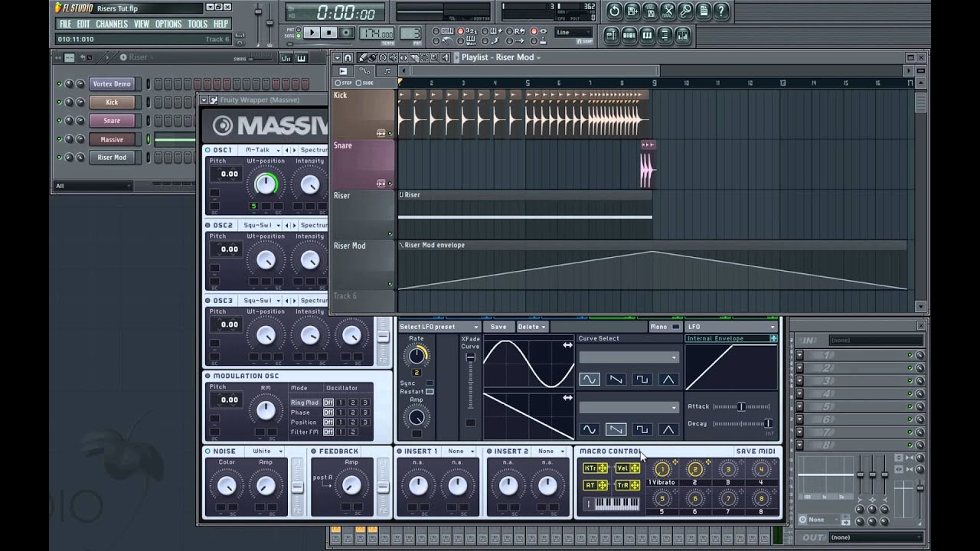This screenshot has width=980, height=551.
Task: Open the TOOLS menu
Action: [198, 24]
